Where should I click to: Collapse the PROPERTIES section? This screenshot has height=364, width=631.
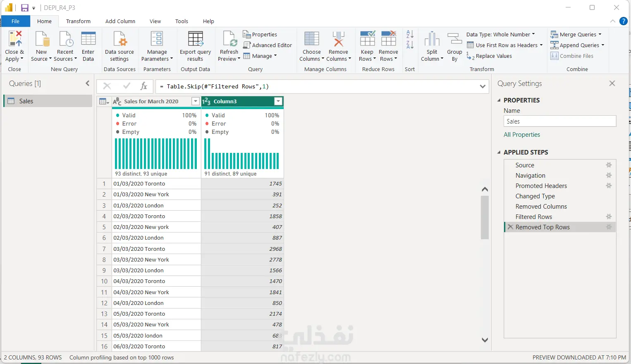click(499, 100)
